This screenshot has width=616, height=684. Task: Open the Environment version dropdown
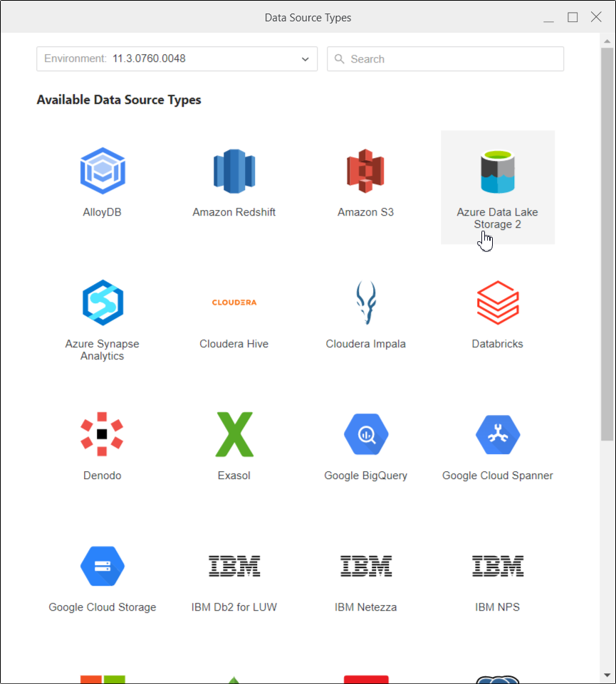click(x=177, y=59)
